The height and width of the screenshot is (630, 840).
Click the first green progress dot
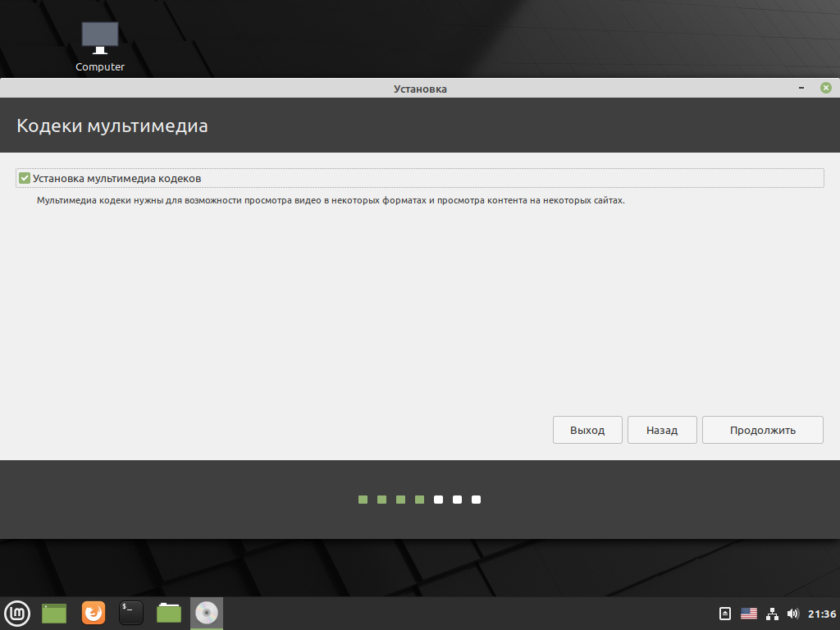coord(363,500)
